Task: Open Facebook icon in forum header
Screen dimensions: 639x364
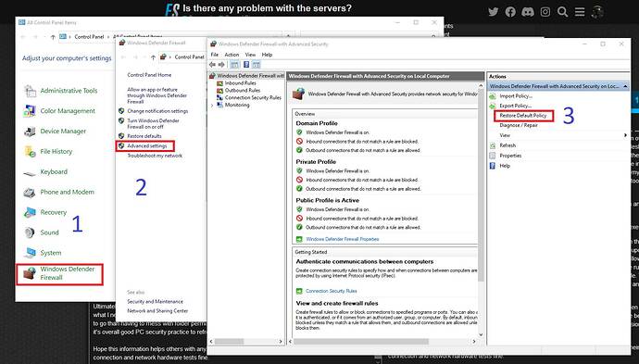Action: [x=510, y=12]
